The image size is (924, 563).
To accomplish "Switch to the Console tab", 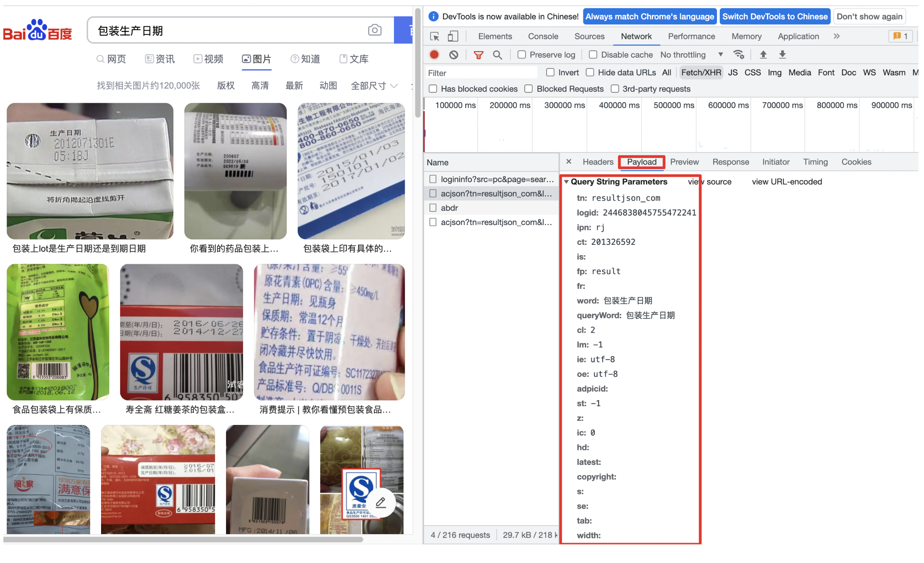I will 543,36.
